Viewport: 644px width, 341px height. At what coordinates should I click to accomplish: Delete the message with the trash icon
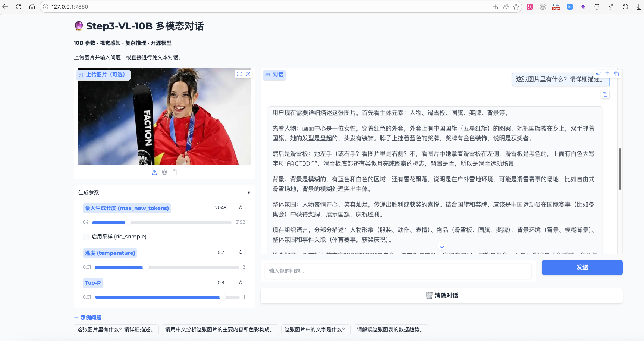pyautogui.click(x=607, y=73)
